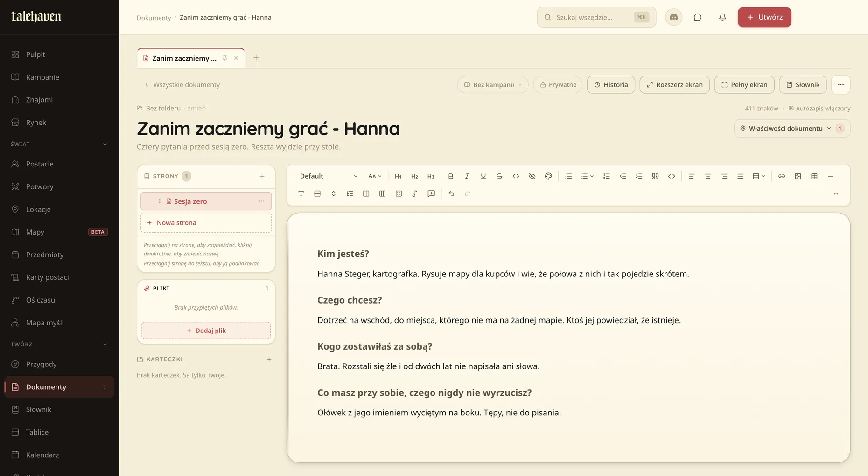Click the Utwórz button

click(x=764, y=17)
